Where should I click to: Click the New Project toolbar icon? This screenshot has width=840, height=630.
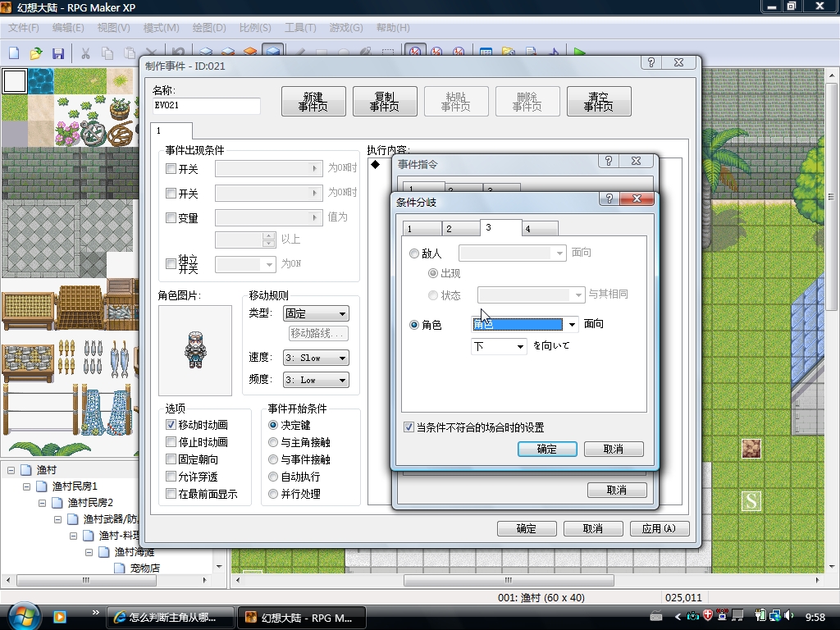click(x=15, y=52)
